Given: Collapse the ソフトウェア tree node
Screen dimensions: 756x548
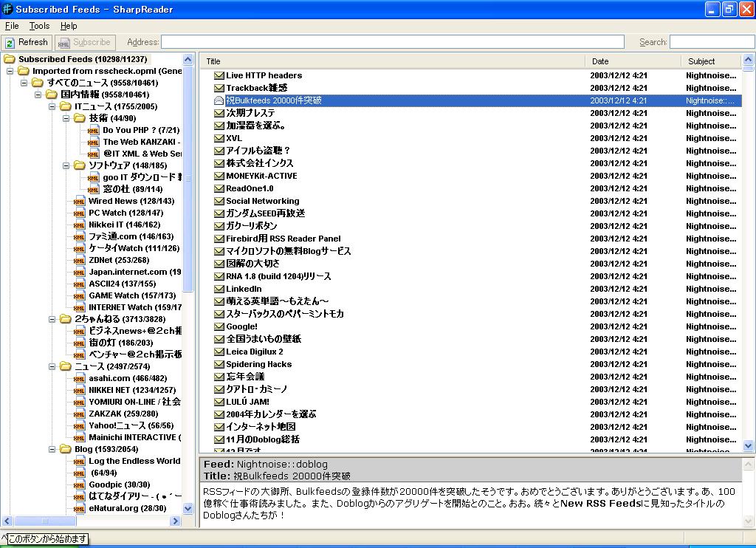Looking at the screenshot, I should tap(66, 165).
